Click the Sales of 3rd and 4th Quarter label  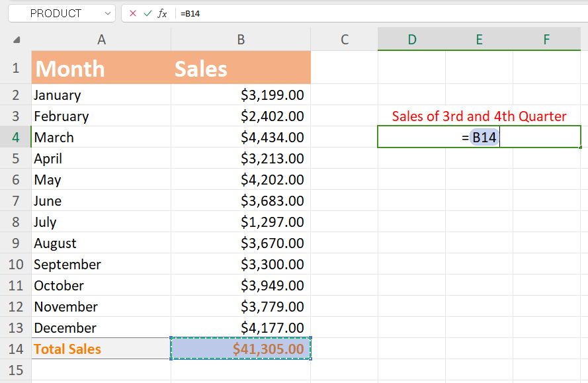click(479, 116)
